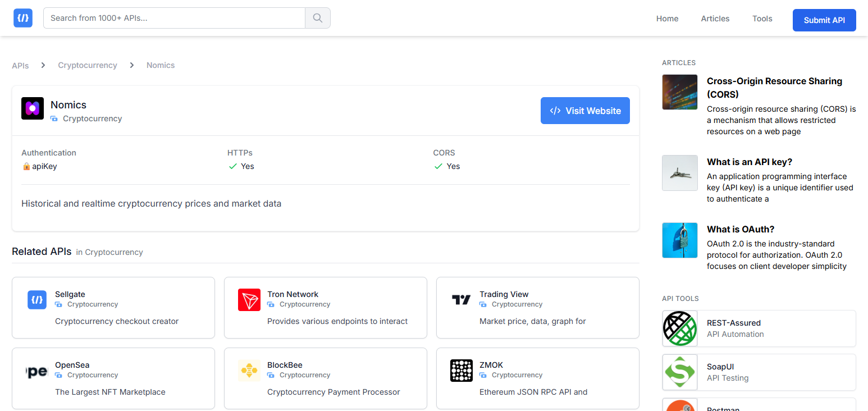Viewport: 868px width, 411px height.
Task: Click the lock icon beside apiKey
Action: 26,166
